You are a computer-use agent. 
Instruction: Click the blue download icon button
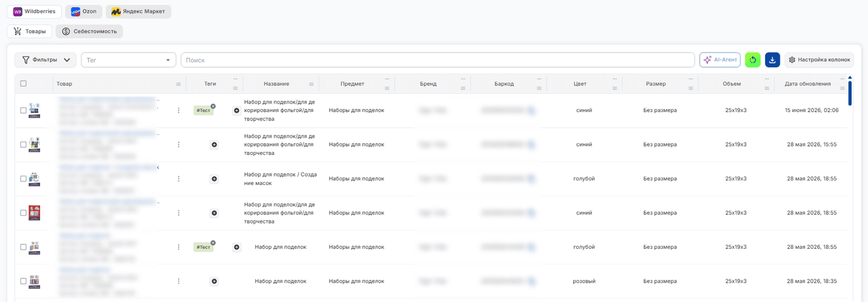tap(772, 60)
